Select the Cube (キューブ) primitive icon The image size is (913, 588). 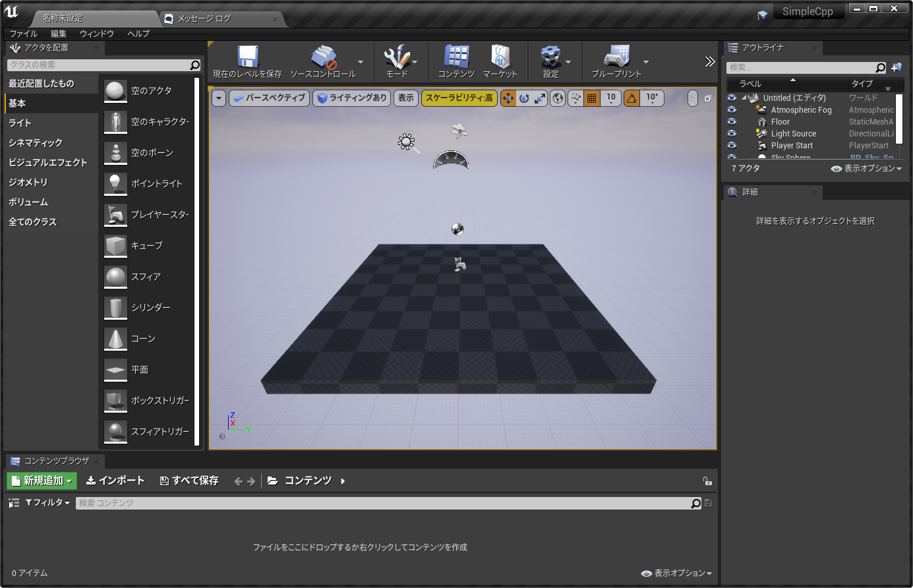pos(115,246)
